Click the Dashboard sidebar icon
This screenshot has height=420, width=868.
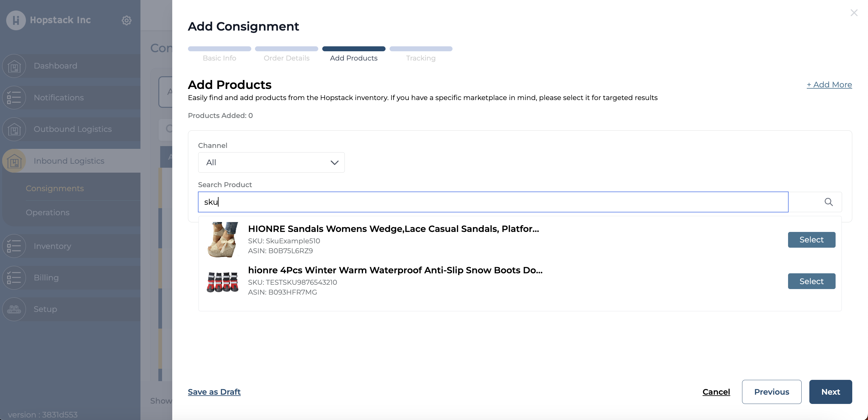click(14, 66)
